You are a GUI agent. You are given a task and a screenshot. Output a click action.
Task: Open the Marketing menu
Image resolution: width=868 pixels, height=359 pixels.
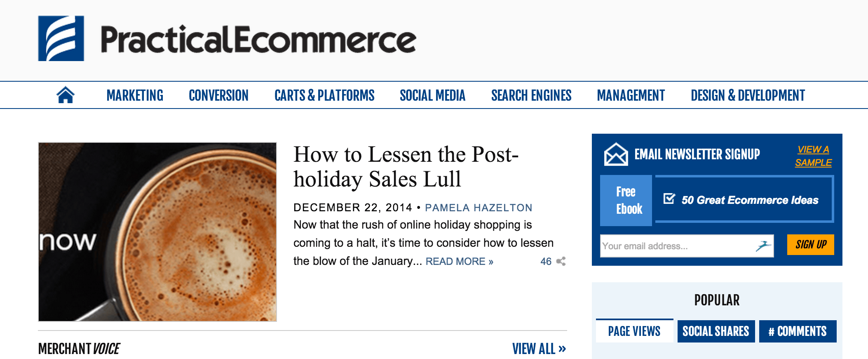click(x=135, y=95)
